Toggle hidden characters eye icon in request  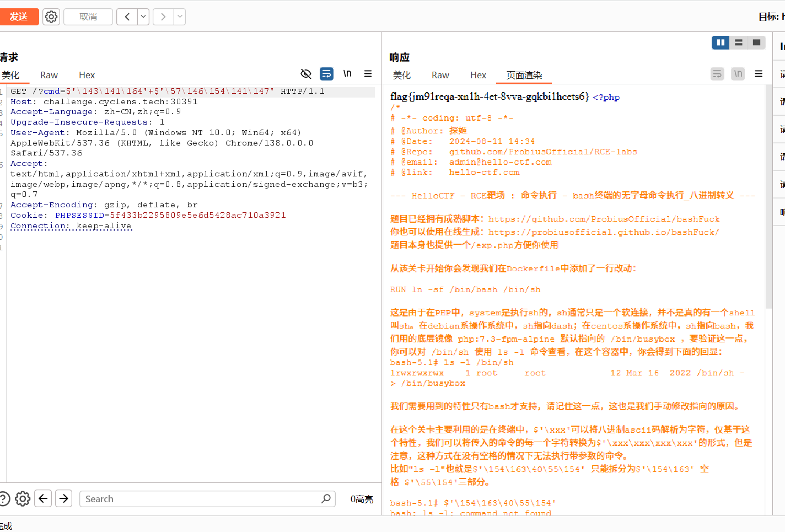306,74
